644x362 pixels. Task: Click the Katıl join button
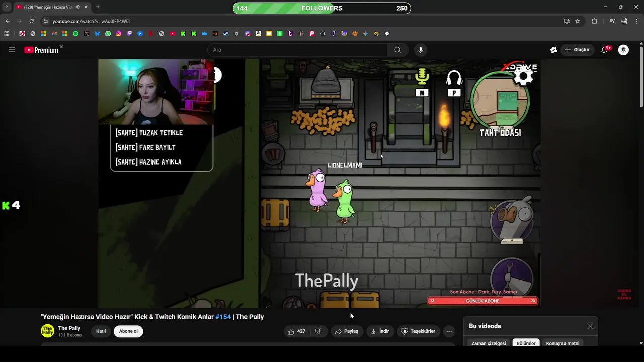point(101,331)
